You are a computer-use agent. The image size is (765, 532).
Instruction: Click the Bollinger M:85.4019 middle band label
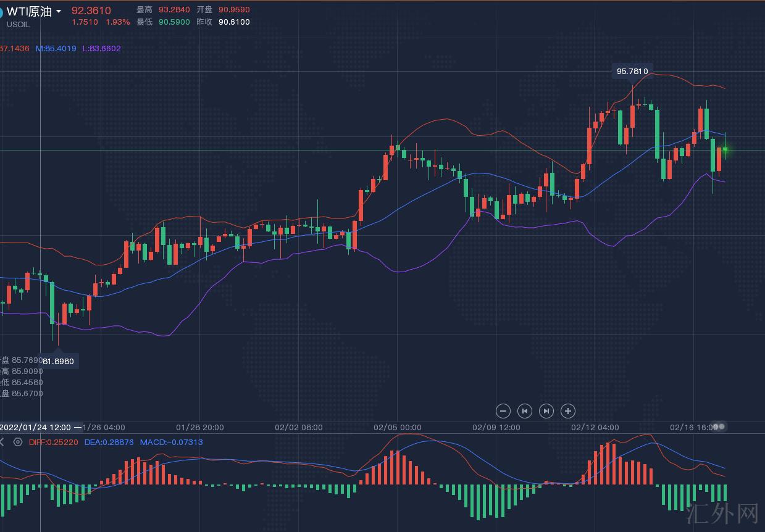click(x=56, y=48)
